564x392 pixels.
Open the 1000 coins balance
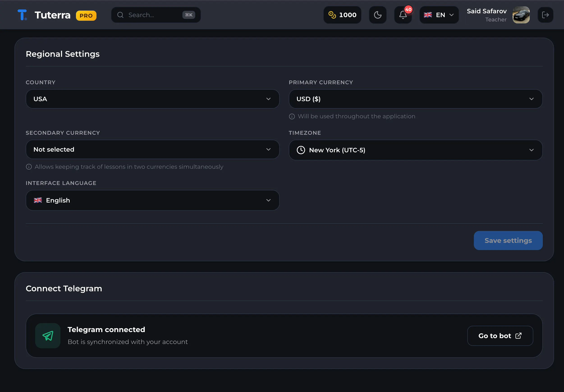342,15
